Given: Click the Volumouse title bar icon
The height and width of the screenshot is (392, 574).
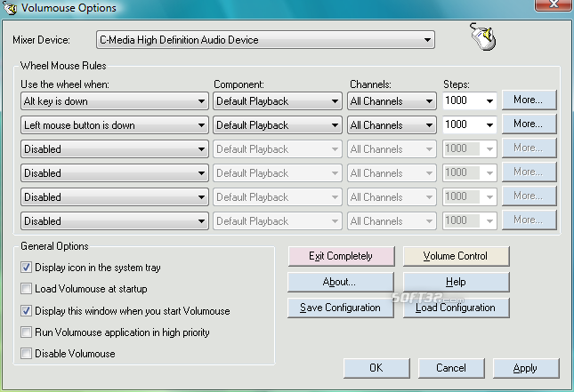Looking at the screenshot, I should 10,8.
